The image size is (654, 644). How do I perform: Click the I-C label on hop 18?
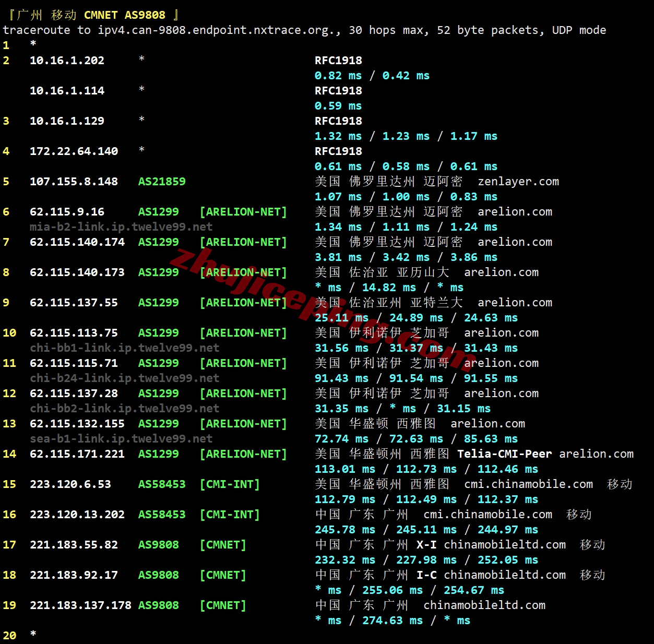[426, 575]
